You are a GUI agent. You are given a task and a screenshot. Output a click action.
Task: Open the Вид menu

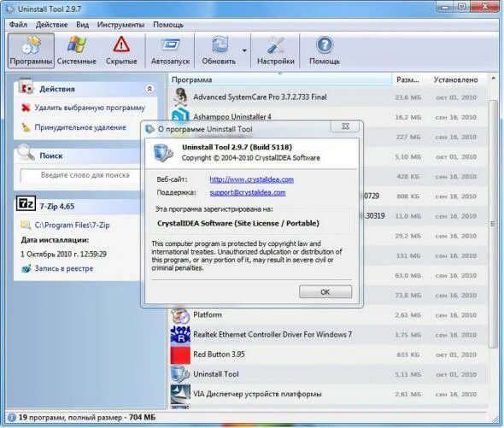(82, 25)
